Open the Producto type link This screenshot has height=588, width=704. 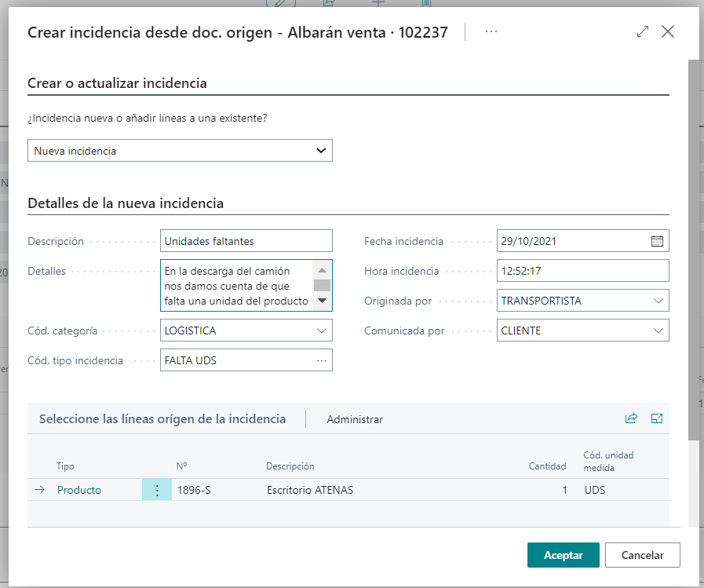[79, 490]
